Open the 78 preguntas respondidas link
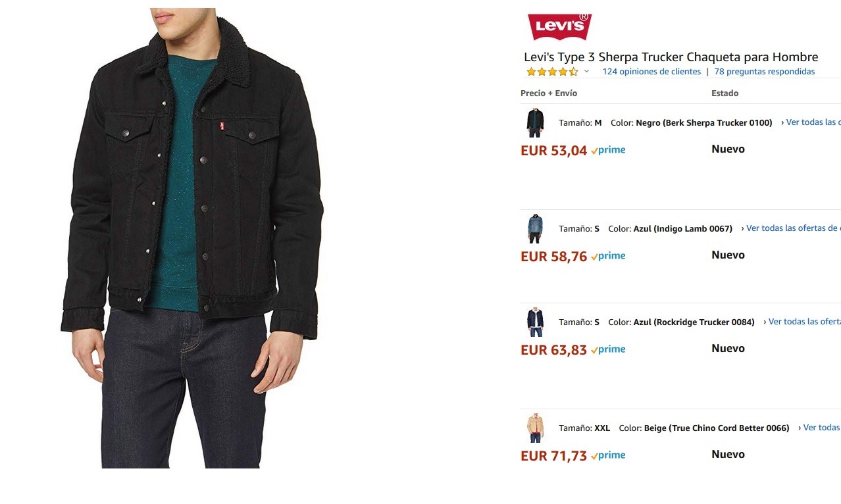This screenshot has height=504, width=841. tap(764, 72)
